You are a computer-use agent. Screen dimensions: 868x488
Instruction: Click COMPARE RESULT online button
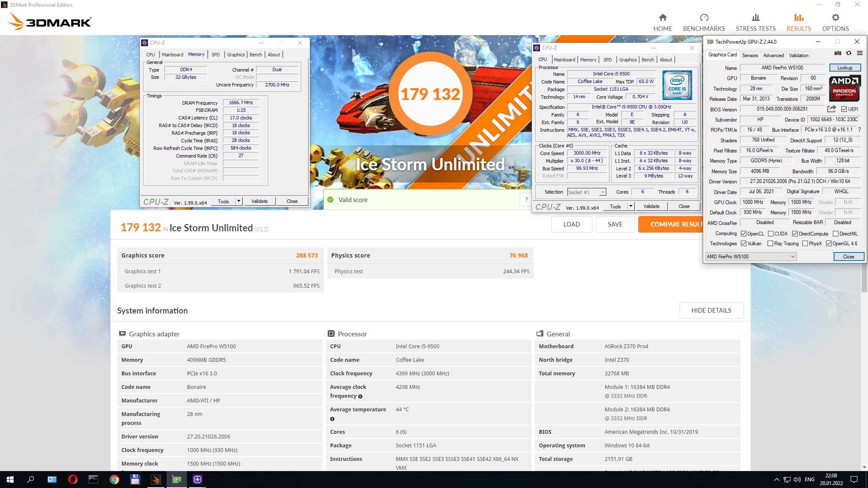[x=670, y=225]
